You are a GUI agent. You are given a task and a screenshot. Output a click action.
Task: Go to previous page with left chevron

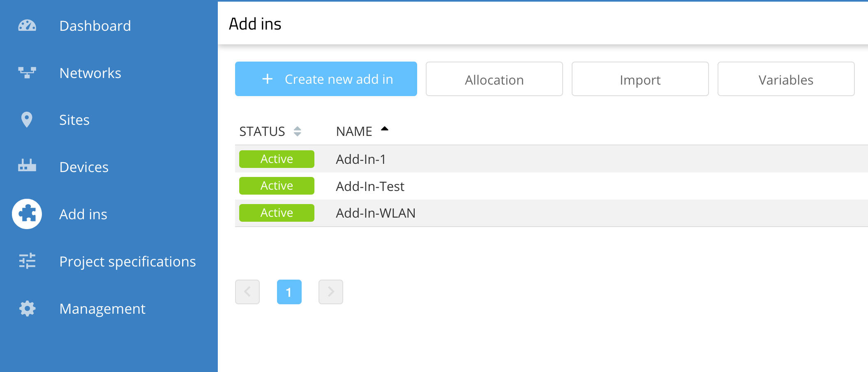pyautogui.click(x=247, y=292)
